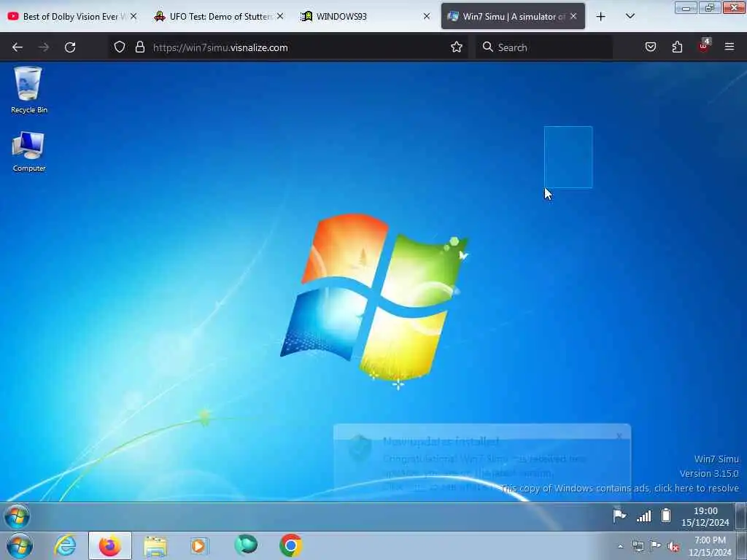Screen dimensions: 747x560
Task: Click 'This copy of Windows contains ads' link
Action: pyautogui.click(x=619, y=488)
